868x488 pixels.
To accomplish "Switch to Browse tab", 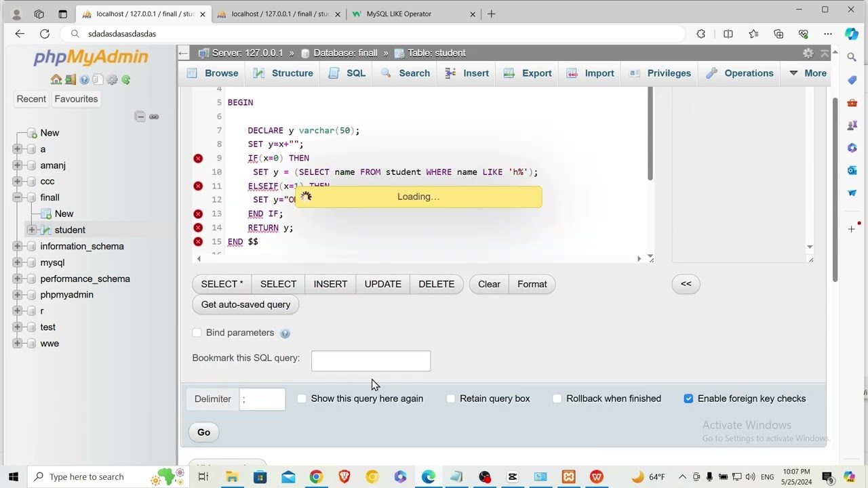I will pyautogui.click(x=213, y=73).
